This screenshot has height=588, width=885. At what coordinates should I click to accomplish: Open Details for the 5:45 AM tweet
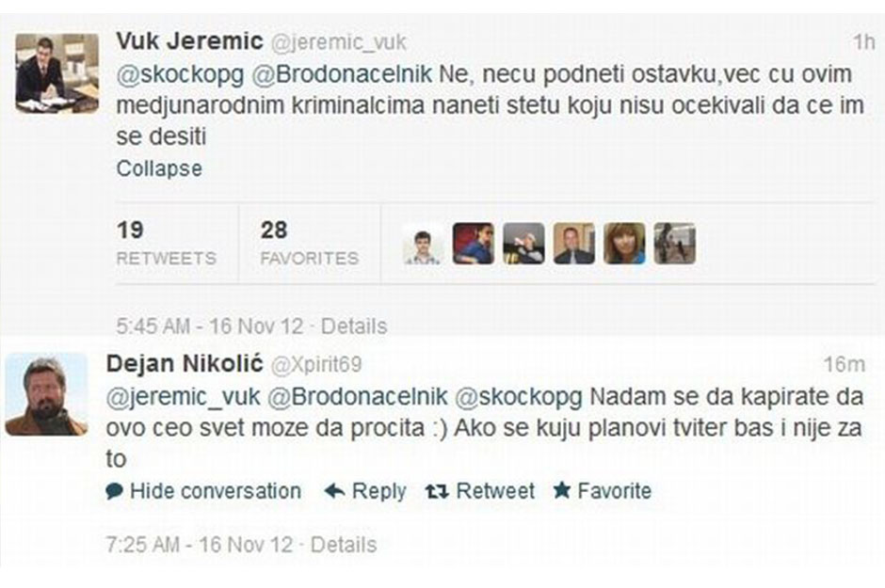tap(354, 326)
